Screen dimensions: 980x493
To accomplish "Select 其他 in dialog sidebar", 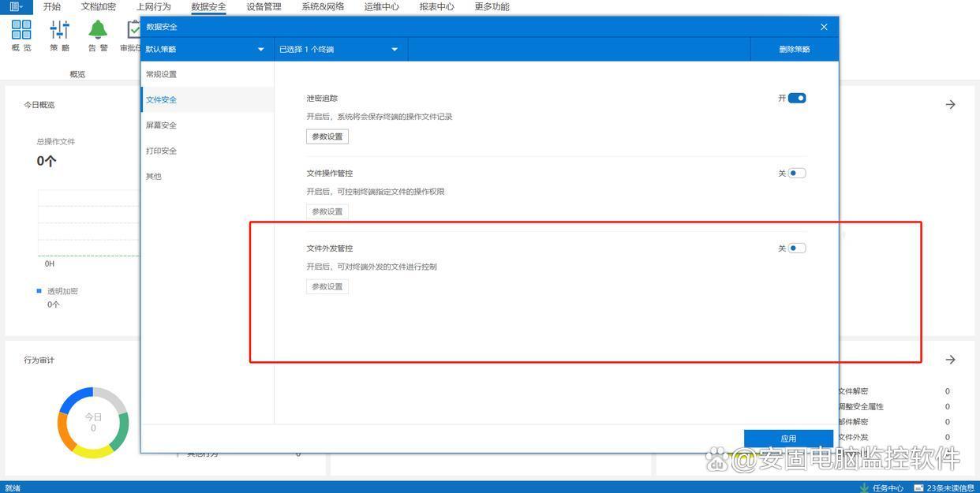I will tap(208, 176).
